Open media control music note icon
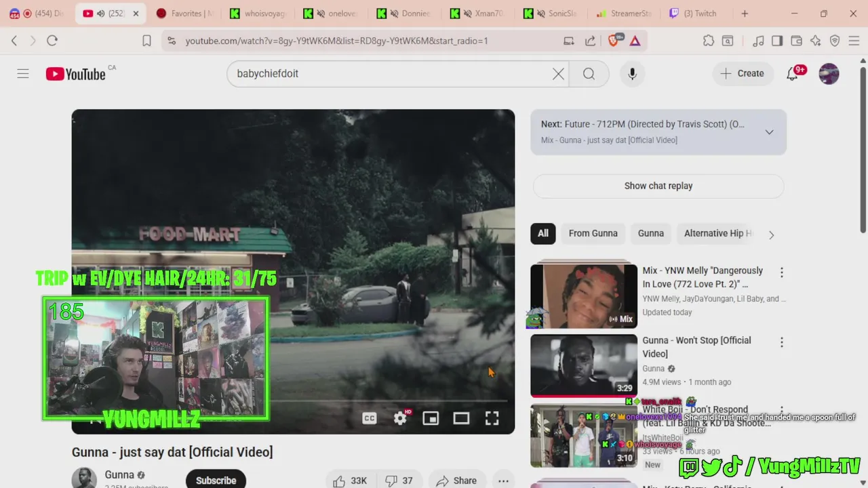Screen dimensions: 868x488 tap(758, 41)
